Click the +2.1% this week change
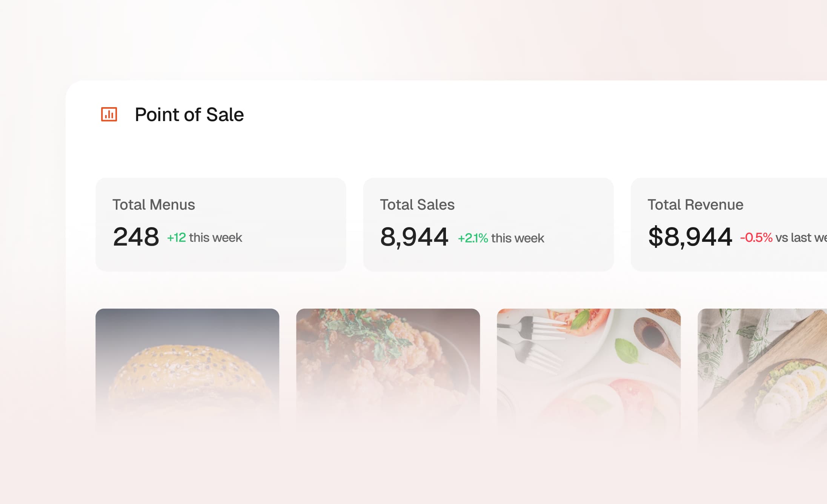This screenshot has width=827, height=504. (501, 238)
